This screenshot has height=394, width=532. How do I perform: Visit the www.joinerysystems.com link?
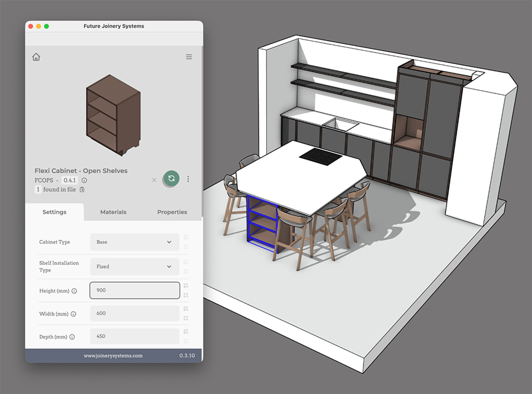[x=113, y=355]
